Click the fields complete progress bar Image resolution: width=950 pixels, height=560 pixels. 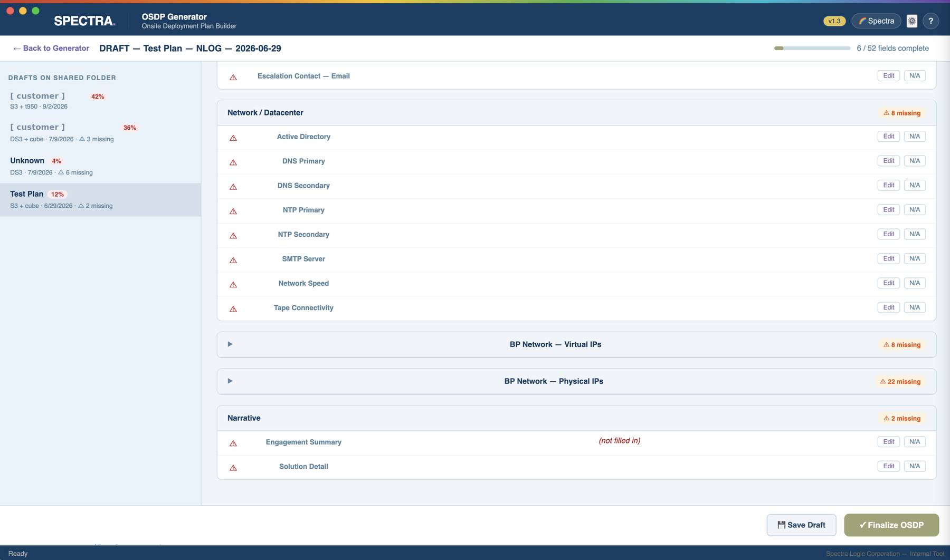(x=812, y=49)
